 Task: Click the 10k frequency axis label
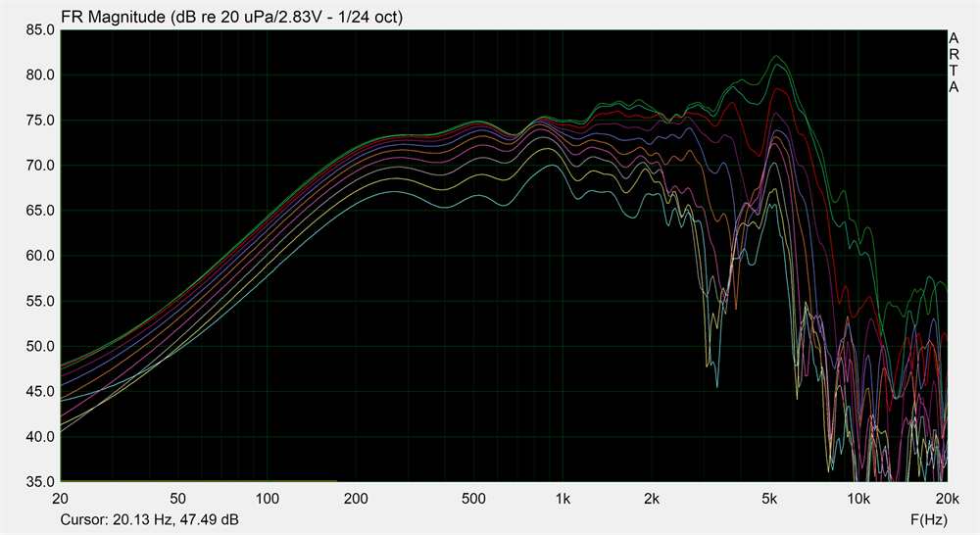[858, 499]
